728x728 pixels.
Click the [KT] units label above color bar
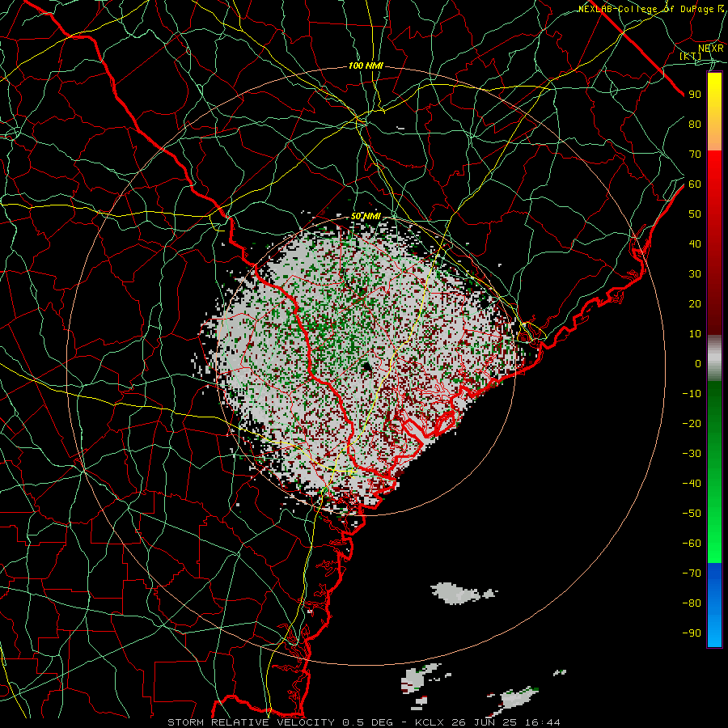pos(691,56)
